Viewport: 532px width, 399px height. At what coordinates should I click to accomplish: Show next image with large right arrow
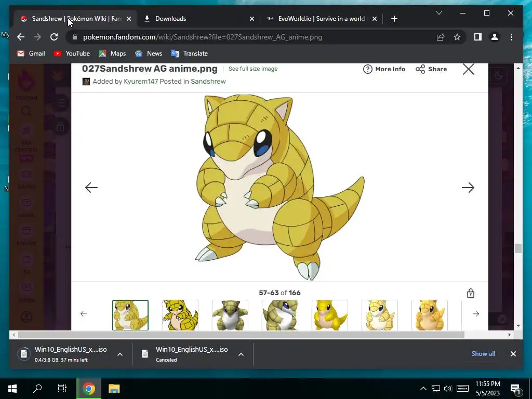[x=468, y=187]
